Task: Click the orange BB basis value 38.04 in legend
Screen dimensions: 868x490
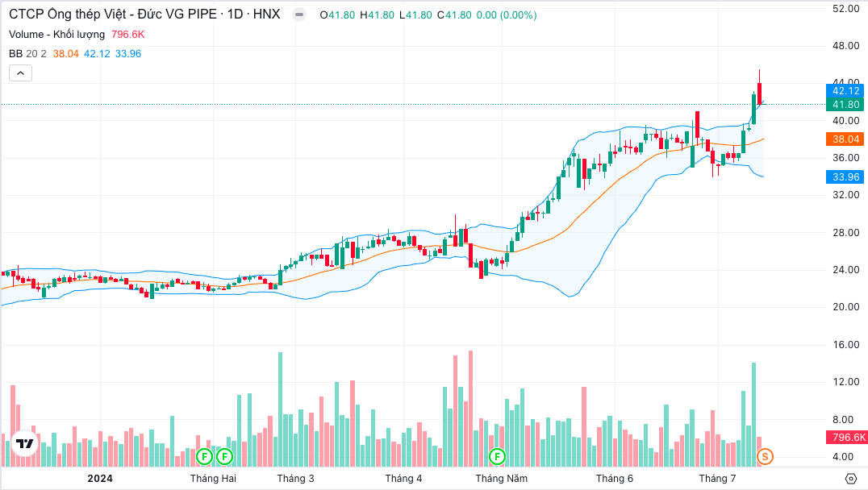Action: pos(66,54)
